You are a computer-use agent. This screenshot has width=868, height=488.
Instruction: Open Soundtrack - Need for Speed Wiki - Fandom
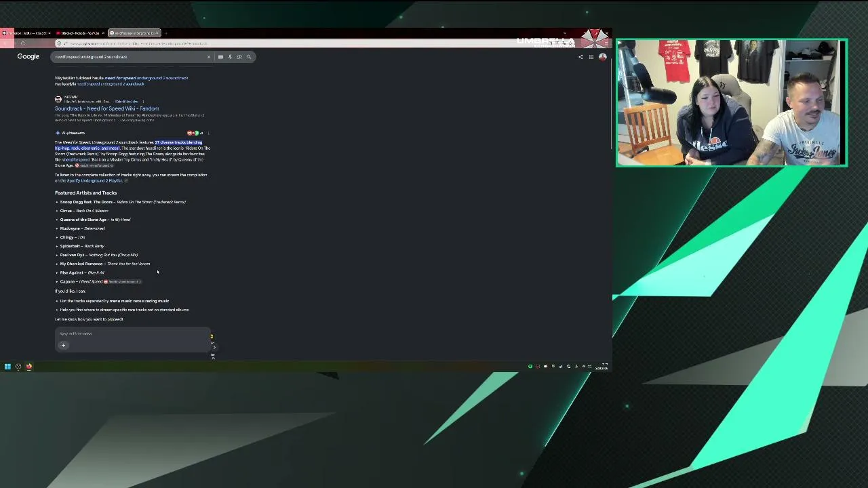pos(107,108)
